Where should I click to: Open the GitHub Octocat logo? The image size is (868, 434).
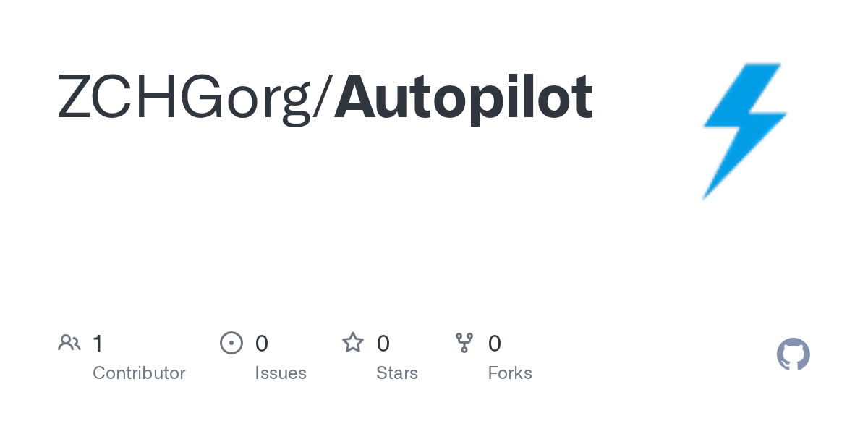[793, 354]
